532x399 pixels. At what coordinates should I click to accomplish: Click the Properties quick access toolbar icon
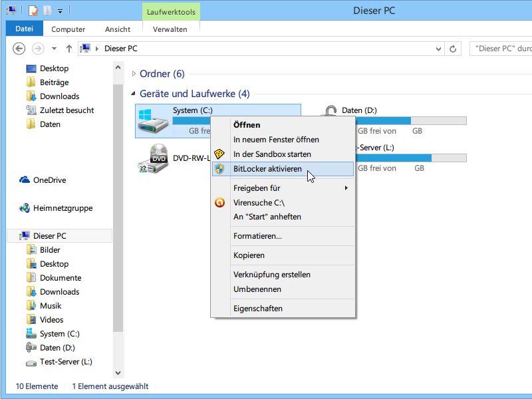coord(33,11)
